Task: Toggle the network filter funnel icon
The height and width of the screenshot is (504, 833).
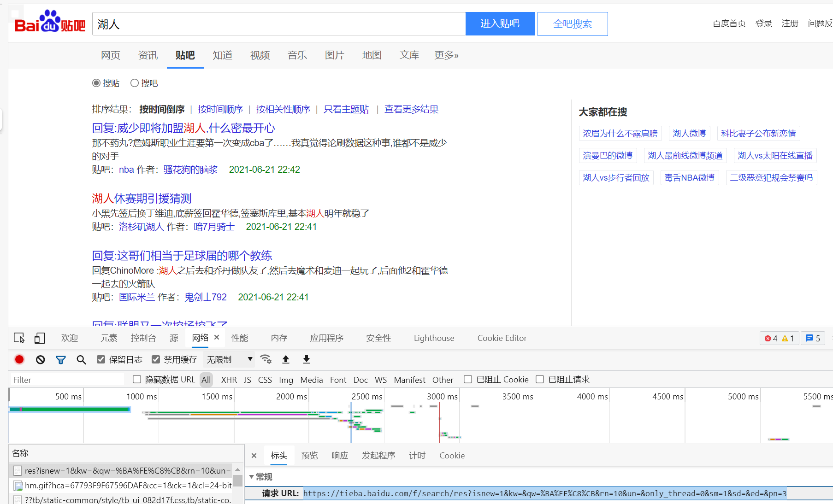Action: 61,359
